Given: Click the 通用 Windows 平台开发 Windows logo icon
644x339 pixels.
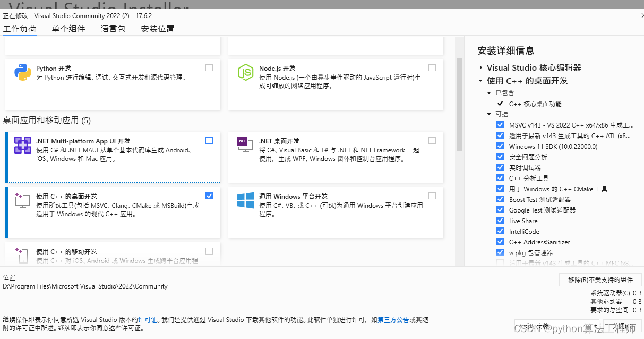Looking at the screenshot, I should coord(245,200).
